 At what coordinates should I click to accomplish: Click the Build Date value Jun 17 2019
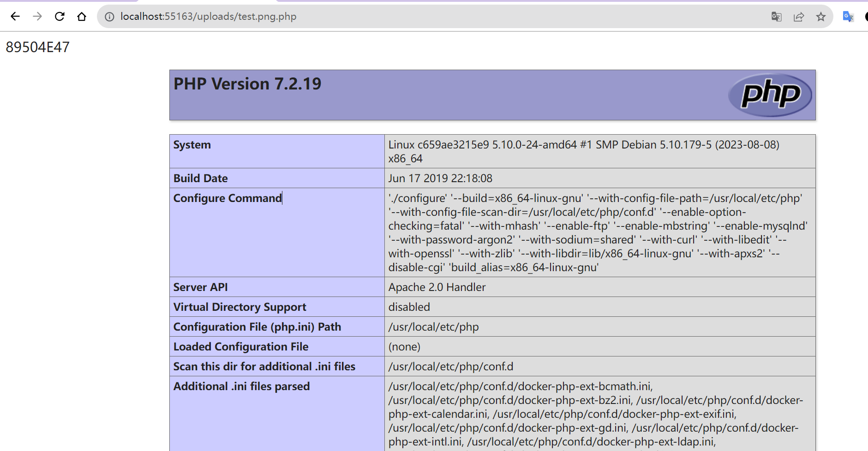click(440, 178)
